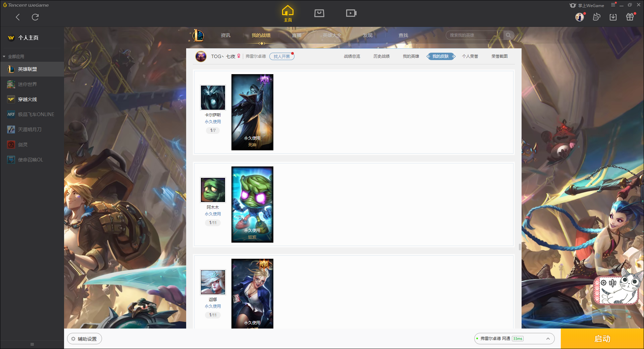Click the 迦娜 champion portrait
The height and width of the screenshot is (349, 644).
[213, 282]
